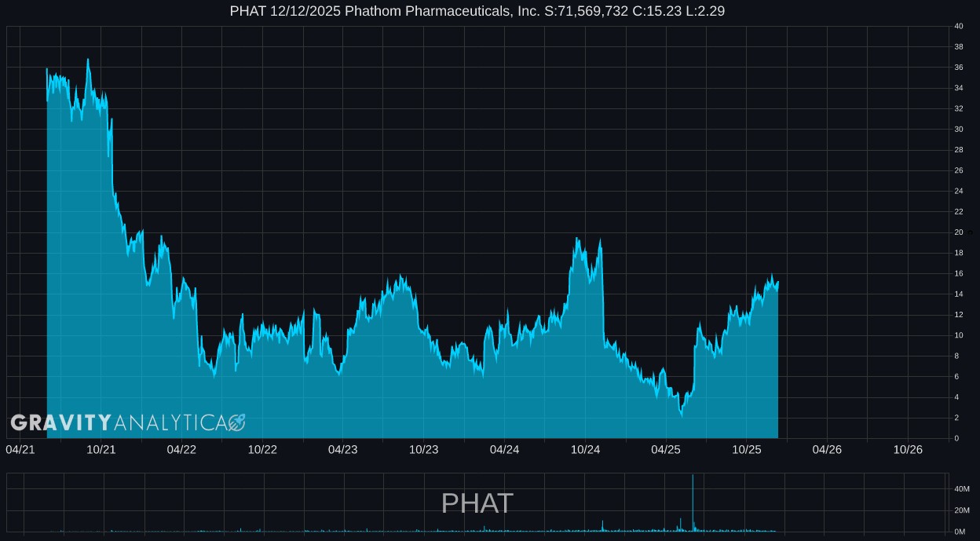980x541 pixels.
Task: Click the 20M volume axis label
Action: 960,510
